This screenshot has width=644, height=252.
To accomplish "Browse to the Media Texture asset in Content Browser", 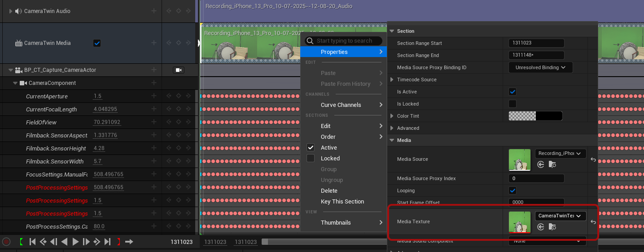I will click(552, 227).
